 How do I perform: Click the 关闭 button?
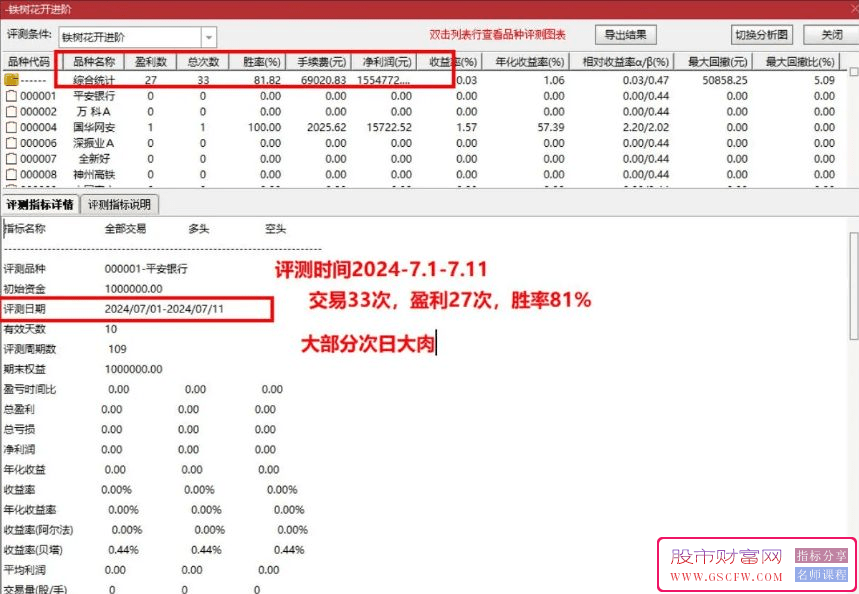pyautogui.click(x=831, y=35)
